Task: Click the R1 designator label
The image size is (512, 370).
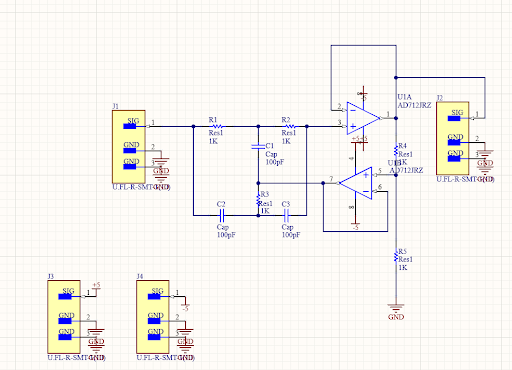Action: pos(213,119)
